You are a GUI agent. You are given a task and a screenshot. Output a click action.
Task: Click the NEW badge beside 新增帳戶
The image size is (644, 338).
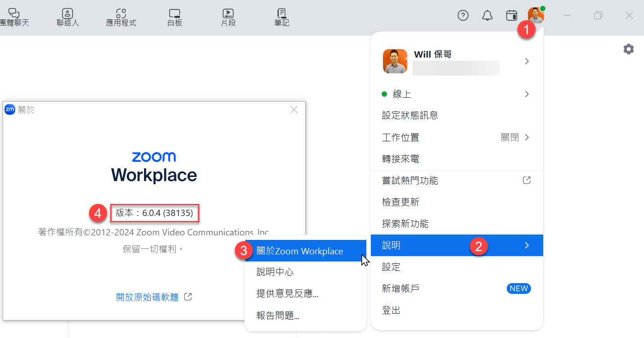point(519,288)
